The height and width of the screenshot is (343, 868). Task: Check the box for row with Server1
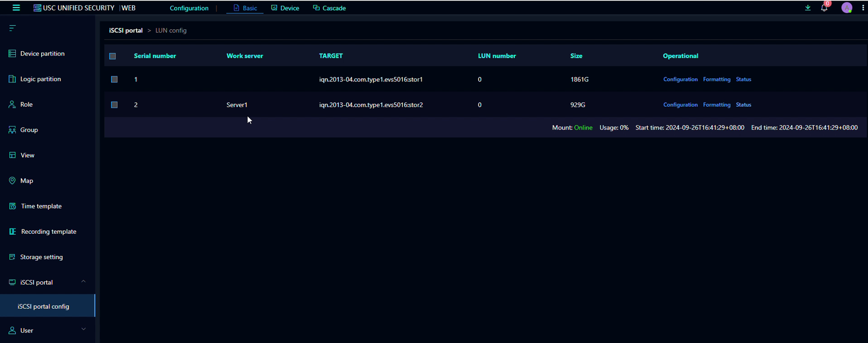pos(114,105)
